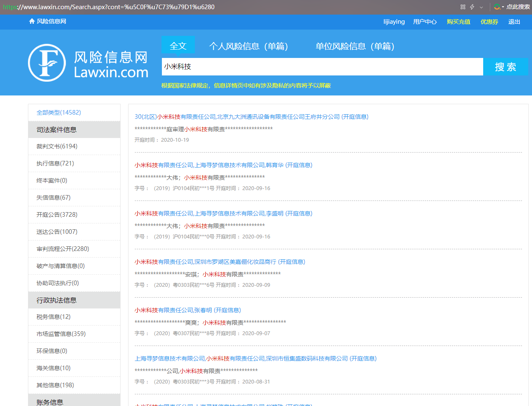The width and height of the screenshot is (532, 406).
Task: Open the 风险信息网 Lawxin.com logo
Action: click(88, 63)
